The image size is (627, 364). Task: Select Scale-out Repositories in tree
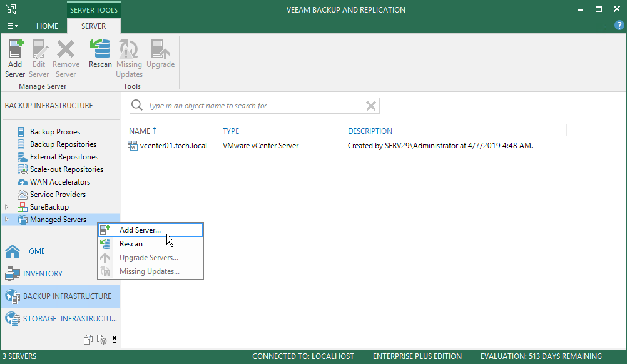click(x=66, y=169)
